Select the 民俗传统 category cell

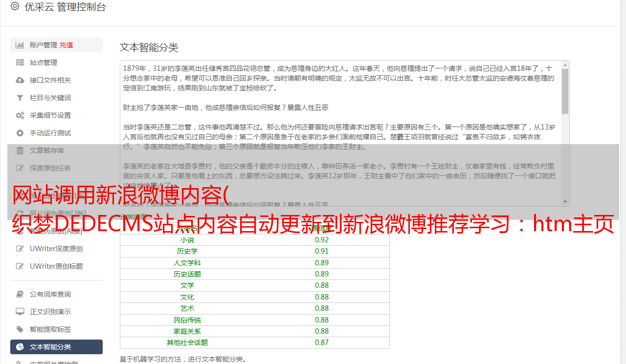[187, 320]
